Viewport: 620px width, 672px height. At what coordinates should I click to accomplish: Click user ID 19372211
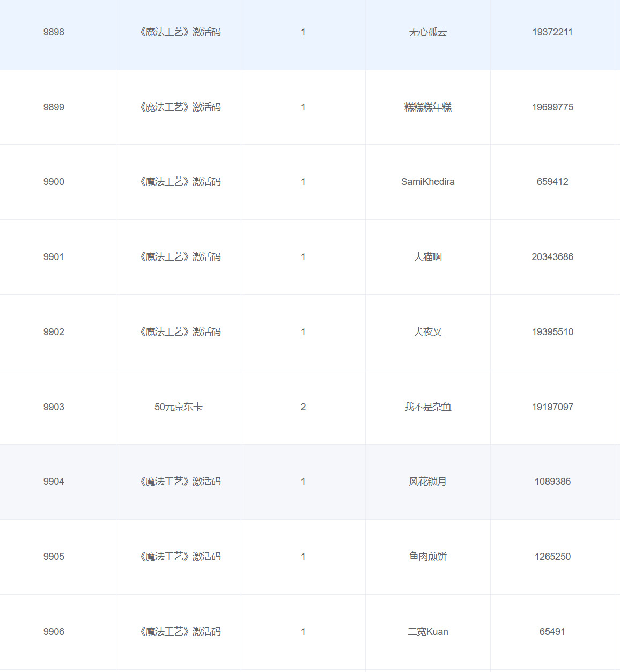pyautogui.click(x=552, y=32)
